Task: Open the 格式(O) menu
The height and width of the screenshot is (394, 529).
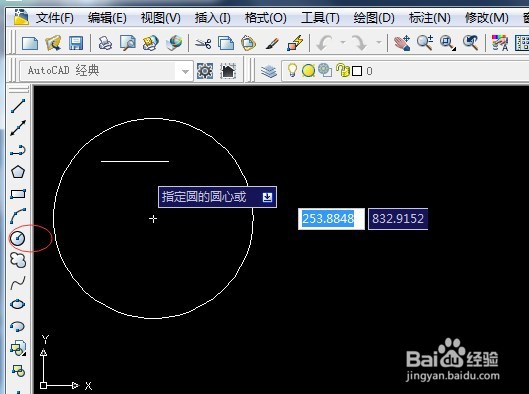Action: [x=265, y=18]
